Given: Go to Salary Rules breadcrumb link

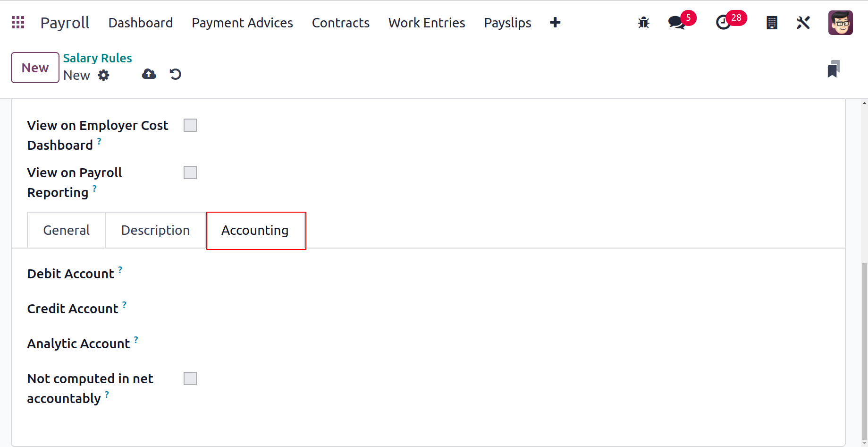Looking at the screenshot, I should [97, 58].
